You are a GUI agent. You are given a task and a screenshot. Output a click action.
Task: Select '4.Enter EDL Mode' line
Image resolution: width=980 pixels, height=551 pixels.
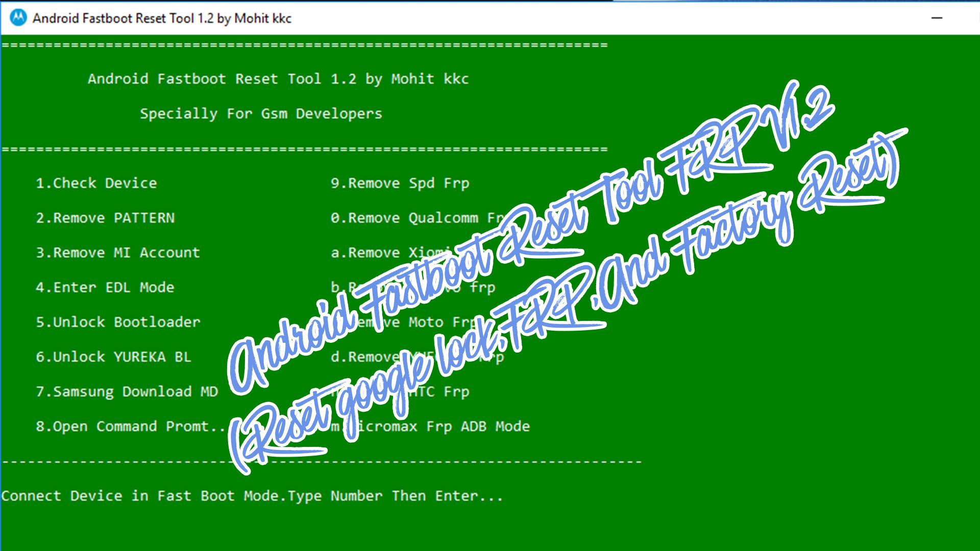pyautogui.click(x=105, y=287)
